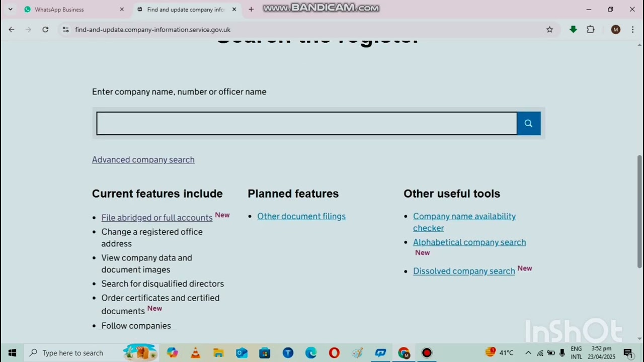Open the clock showing 3:52 pm
This screenshot has height=362, width=644.
[x=601, y=353]
